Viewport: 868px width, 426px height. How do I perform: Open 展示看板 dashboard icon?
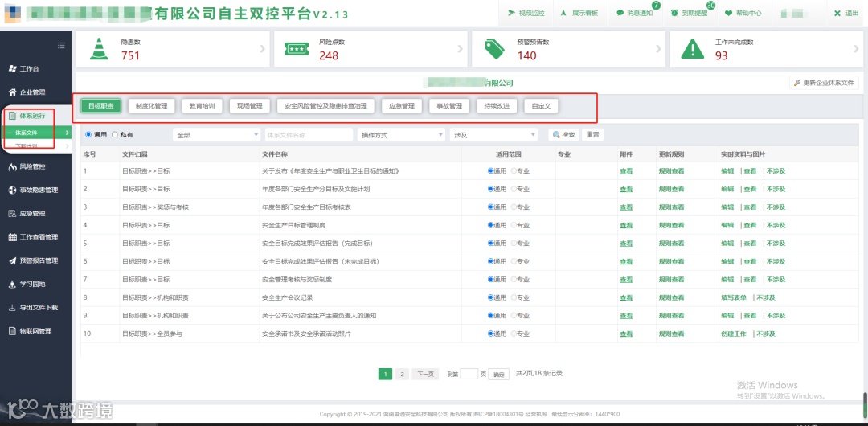[x=563, y=14]
